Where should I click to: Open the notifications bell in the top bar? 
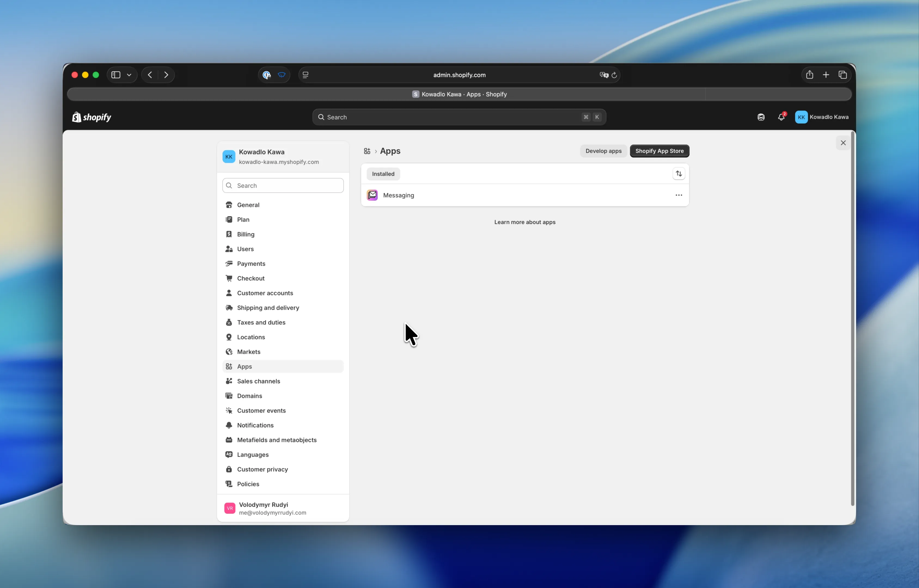[x=781, y=117]
